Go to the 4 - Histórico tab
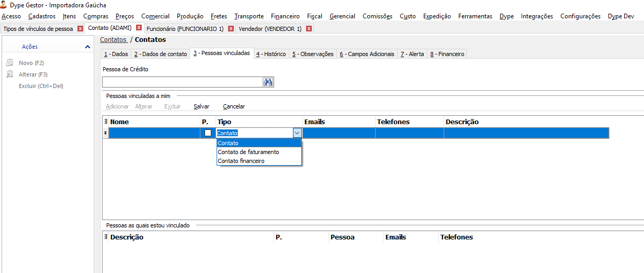The height and width of the screenshot is (273, 644). (x=271, y=54)
